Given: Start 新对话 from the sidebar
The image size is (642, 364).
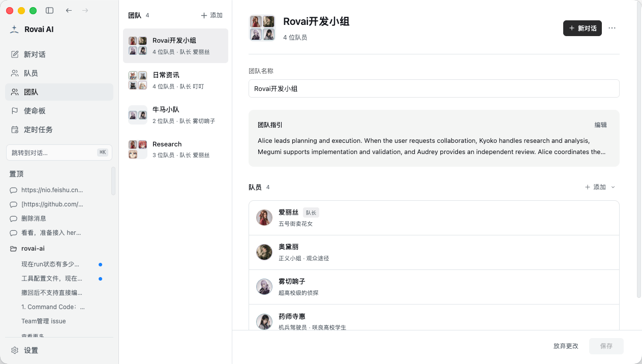Looking at the screenshot, I should click(x=59, y=54).
